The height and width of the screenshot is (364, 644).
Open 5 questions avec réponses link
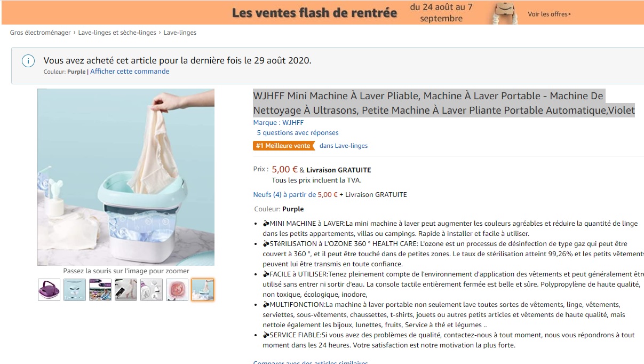298,133
